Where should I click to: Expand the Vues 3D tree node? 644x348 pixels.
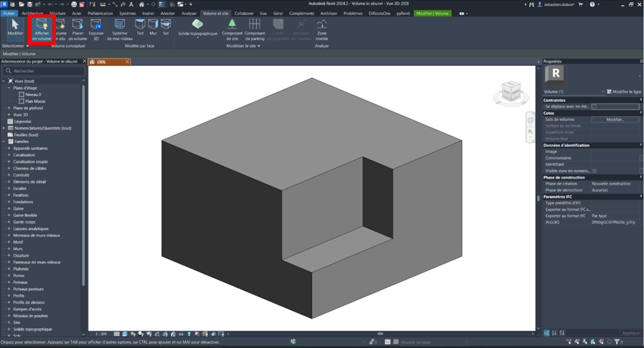pyautogui.click(x=10, y=114)
